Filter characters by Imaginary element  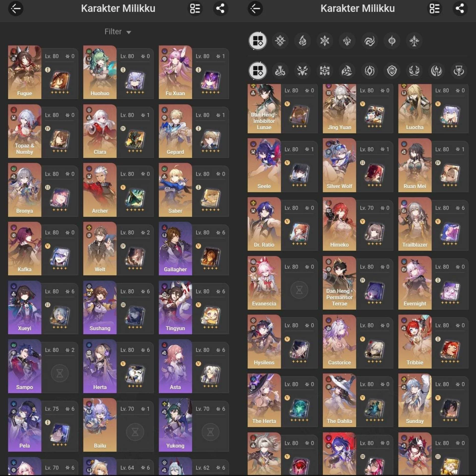[x=414, y=41]
